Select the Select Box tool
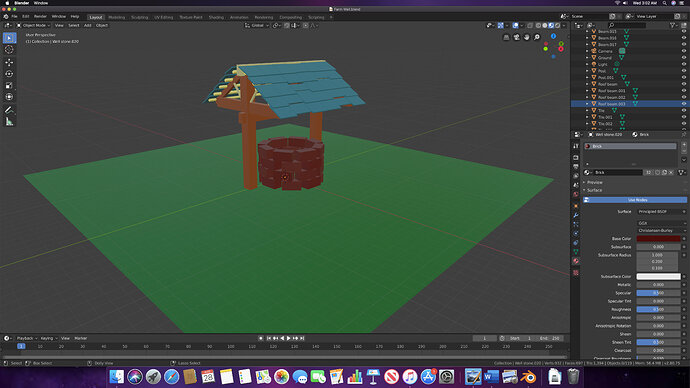The height and width of the screenshot is (388, 690). coord(9,38)
